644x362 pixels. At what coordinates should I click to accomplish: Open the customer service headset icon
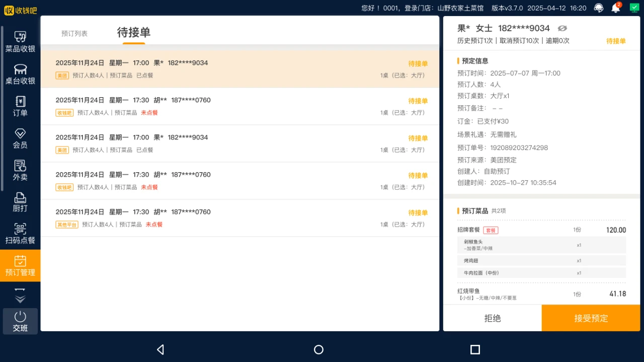coord(599,8)
